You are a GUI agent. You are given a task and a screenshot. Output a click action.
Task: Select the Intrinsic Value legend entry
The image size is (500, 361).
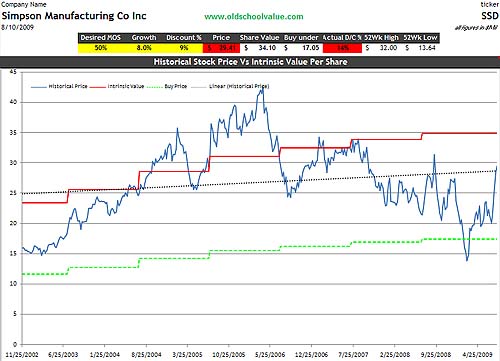coord(117,86)
